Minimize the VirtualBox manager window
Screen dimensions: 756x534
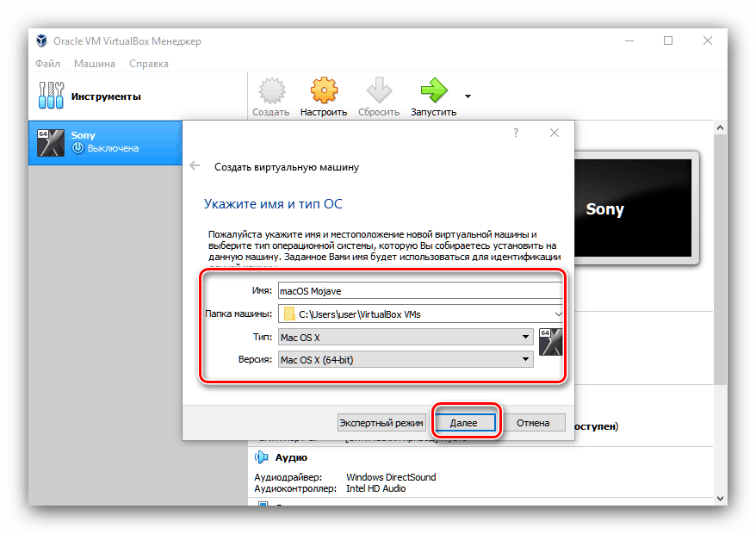coord(629,41)
